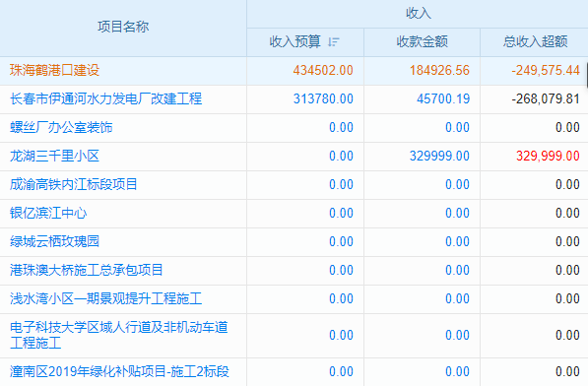Click 收入预算 0.00 in 港珠澳大桥施工总承包项目 row
Image resolution: width=588 pixels, height=386 pixels.
[x=341, y=270]
